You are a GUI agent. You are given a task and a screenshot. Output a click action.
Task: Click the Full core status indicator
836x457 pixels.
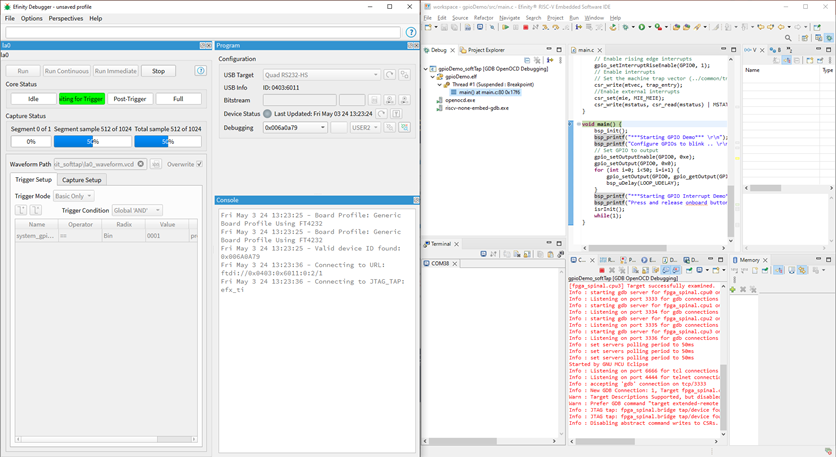178,99
